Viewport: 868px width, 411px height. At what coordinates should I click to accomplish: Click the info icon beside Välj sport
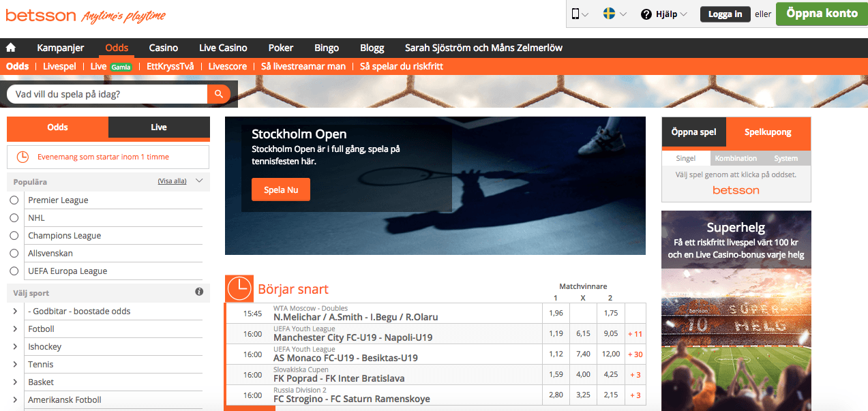(199, 292)
